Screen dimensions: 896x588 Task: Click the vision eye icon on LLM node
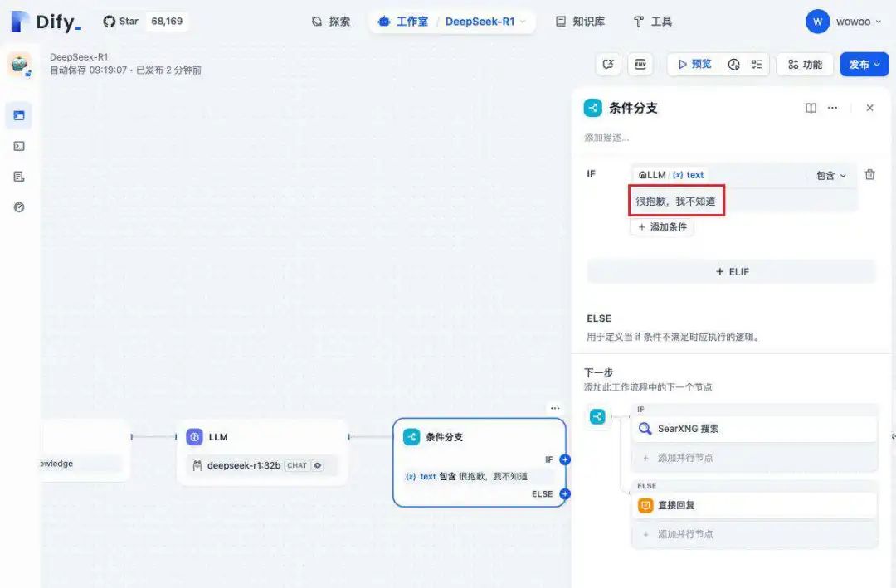[x=317, y=466]
